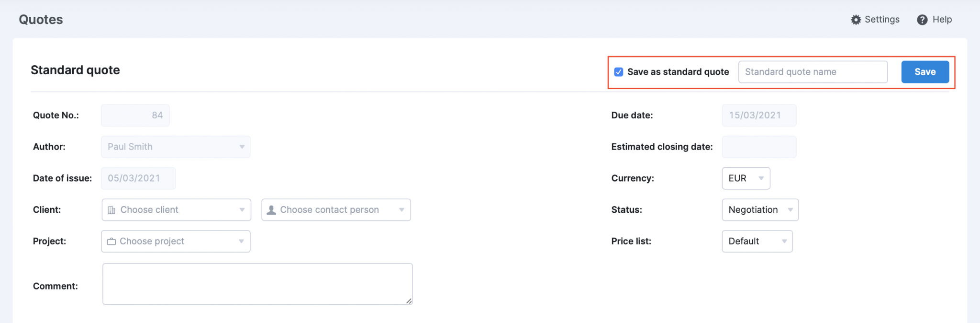Uncheck the Save as standard quote checkbox
Viewport: 980px width, 323px height.
pyautogui.click(x=618, y=72)
